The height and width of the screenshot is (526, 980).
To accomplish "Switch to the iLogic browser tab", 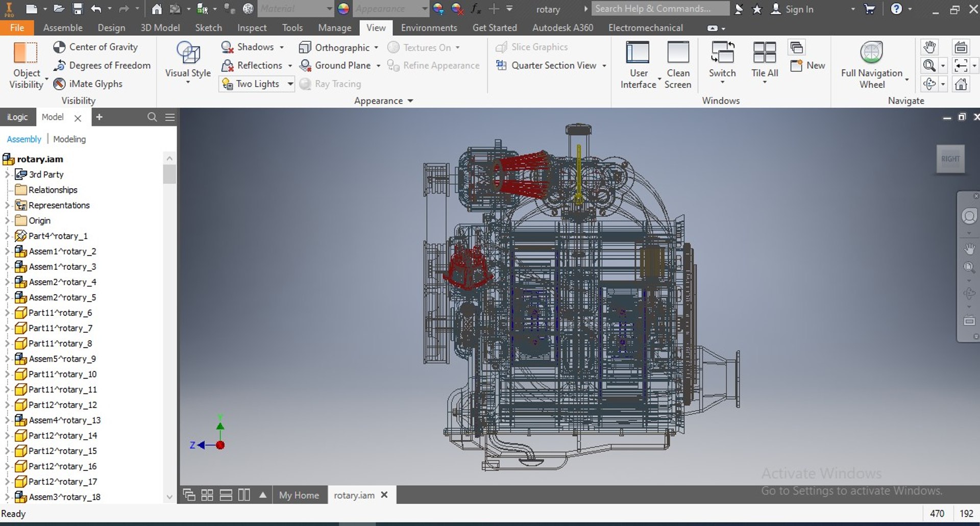I will (17, 117).
